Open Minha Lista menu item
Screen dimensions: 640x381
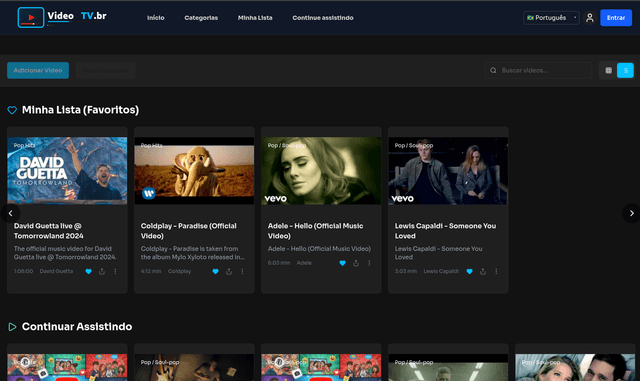tap(255, 18)
